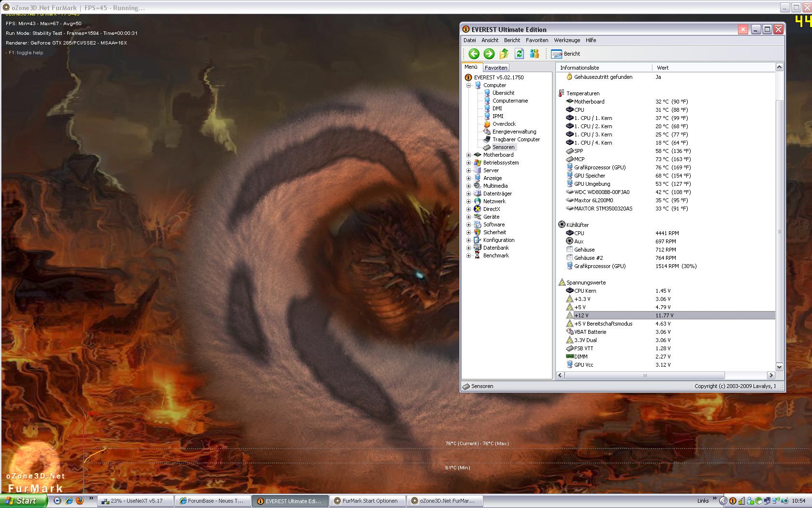Click the horizontal scrollbar right arrow in EVEREST
812x508 pixels.
click(771, 375)
